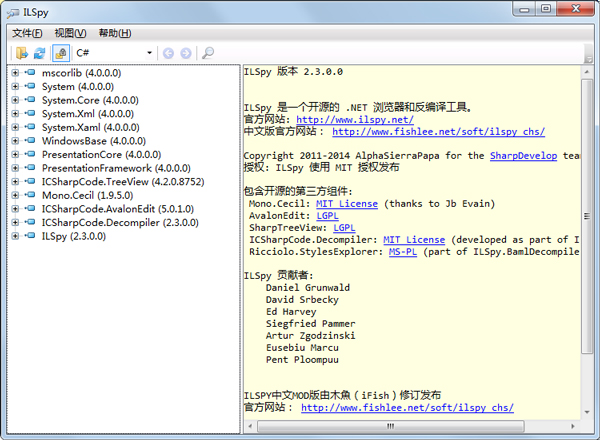Click the Refresh assemblies icon
The image size is (600, 440).
[39, 53]
